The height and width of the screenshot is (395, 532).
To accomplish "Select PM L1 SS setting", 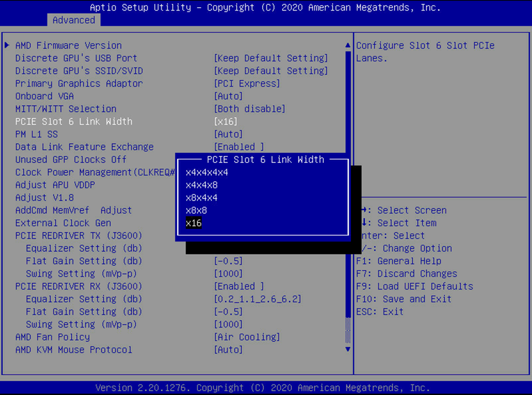I will tap(36, 134).
